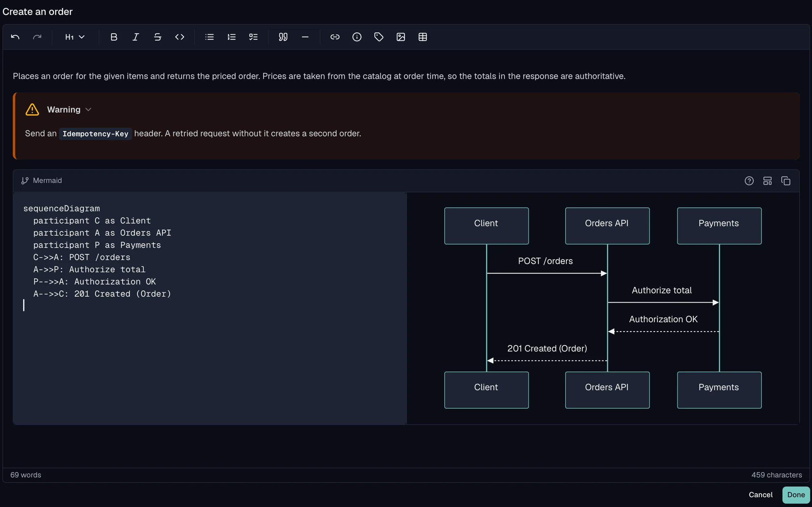The height and width of the screenshot is (507, 812).
Task: Toggle inline code formatting
Action: [x=180, y=37]
